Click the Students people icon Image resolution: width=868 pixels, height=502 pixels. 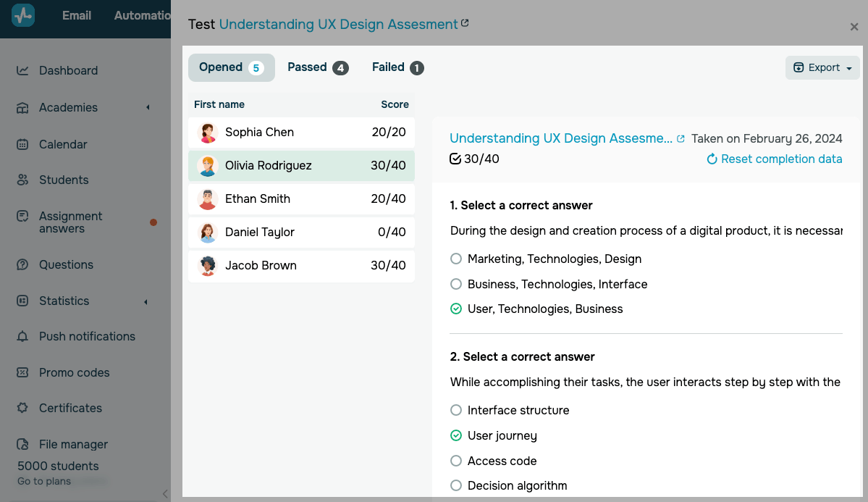click(x=22, y=180)
